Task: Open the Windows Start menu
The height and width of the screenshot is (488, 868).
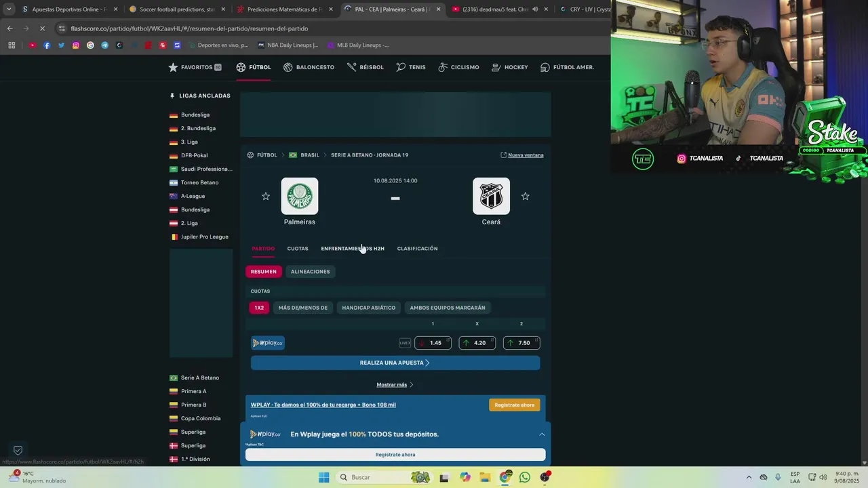Action: point(324,477)
